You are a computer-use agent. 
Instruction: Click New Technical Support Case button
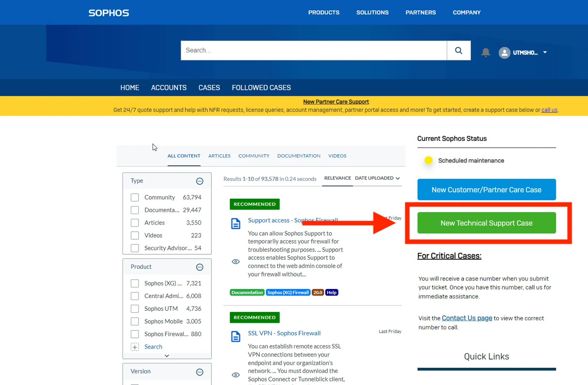pos(486,223)
